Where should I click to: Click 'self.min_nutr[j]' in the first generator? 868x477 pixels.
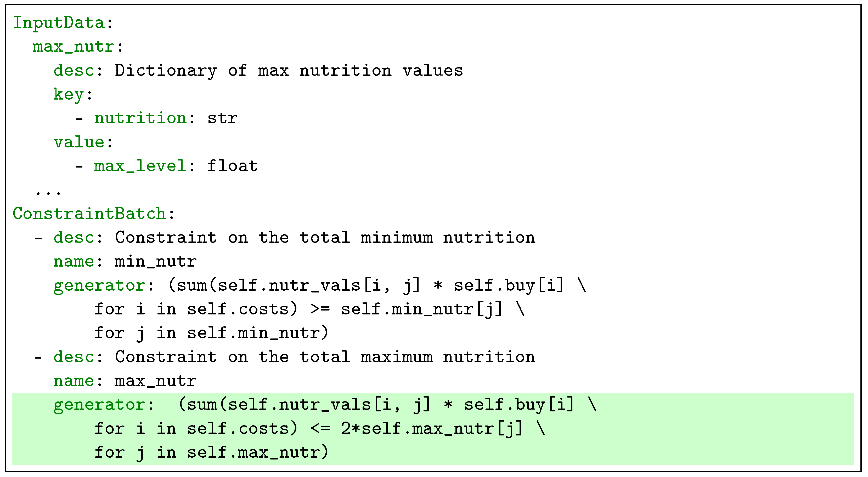[421, 309]
